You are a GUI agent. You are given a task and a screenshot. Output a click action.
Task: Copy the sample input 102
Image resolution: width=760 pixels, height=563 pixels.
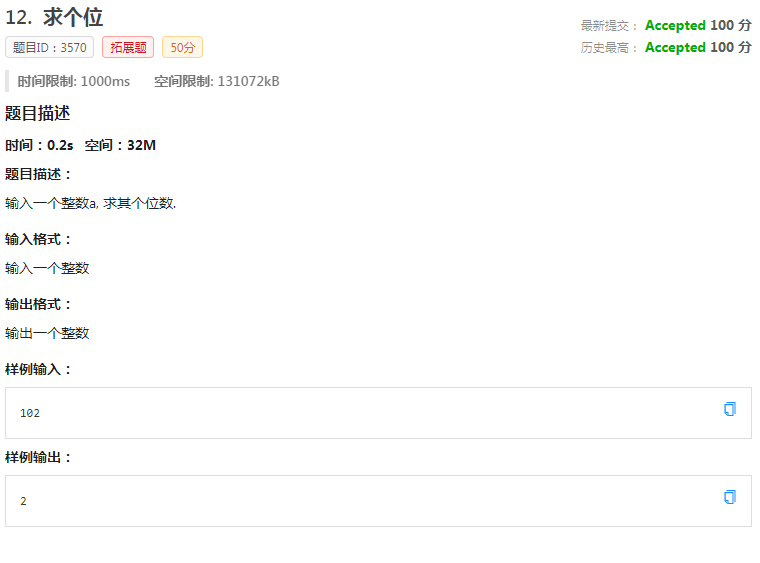click(729, 409)
